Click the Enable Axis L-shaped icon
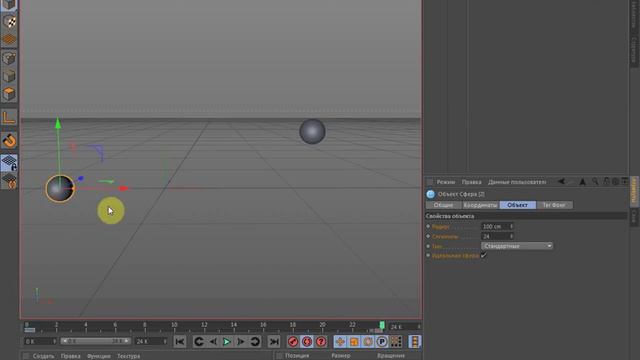Viewport: 640px width, 360px height. [9, 117]
